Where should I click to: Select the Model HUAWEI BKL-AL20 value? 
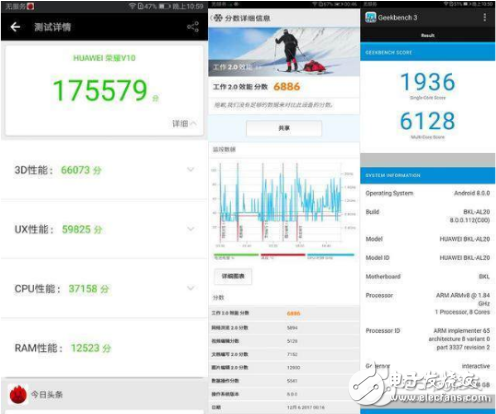465,239
